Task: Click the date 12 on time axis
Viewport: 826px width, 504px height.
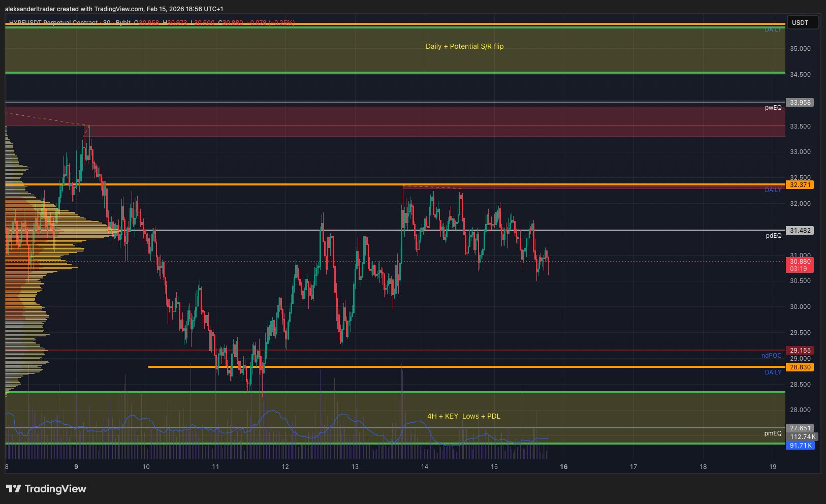Action: point(285,467)
